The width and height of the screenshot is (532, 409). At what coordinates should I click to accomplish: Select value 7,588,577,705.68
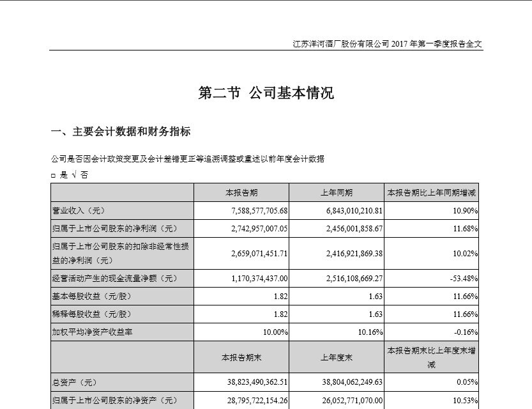(259, 211)
